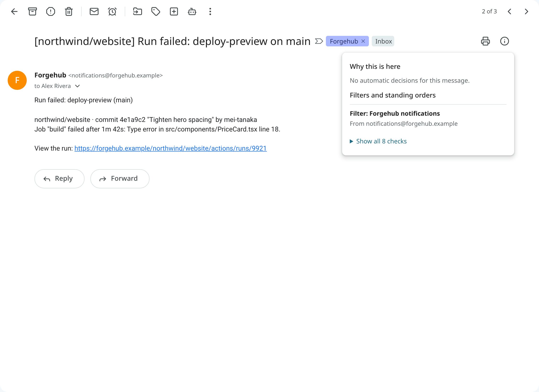The image size is (539, 392).
Task: Mark the message as unread
Action: click(x=94, y=11)
